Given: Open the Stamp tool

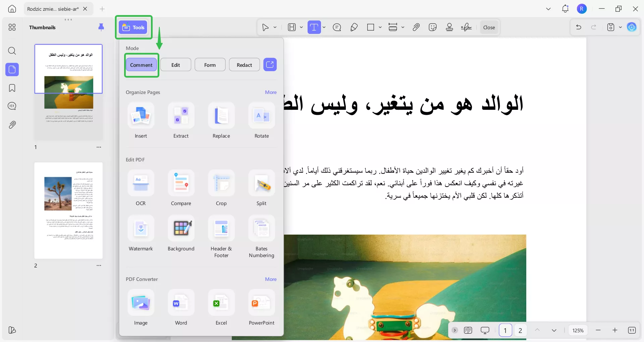Looking at the screenshot, I should click(449, 27).
